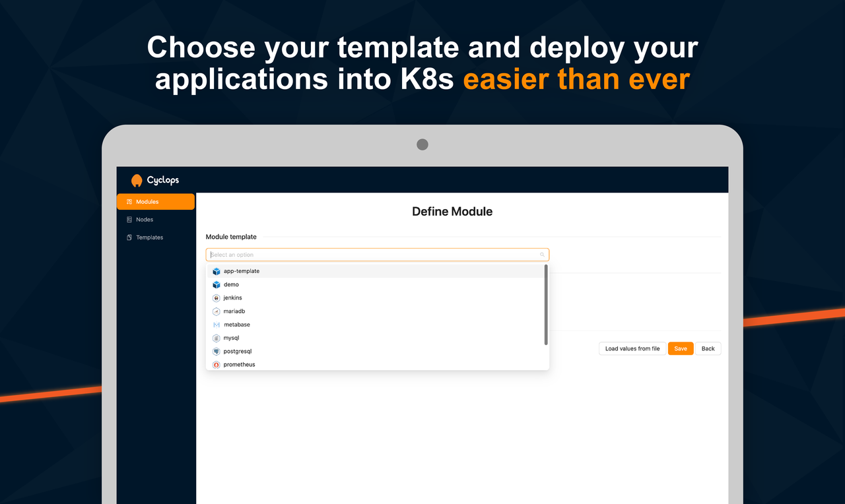This screenshot has height=504, width=845.
Task: Choose jenkins from template list
Action: click(x=375, y=298)
